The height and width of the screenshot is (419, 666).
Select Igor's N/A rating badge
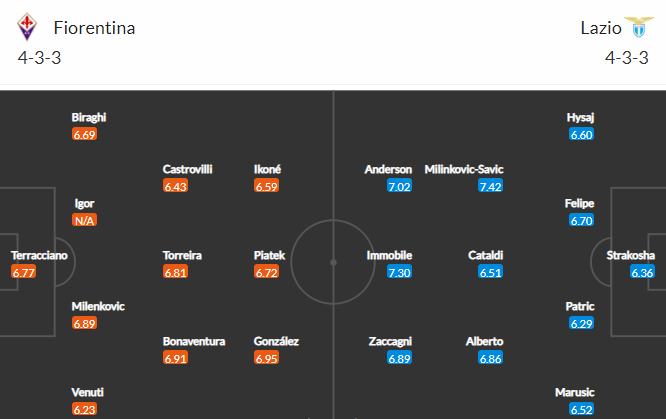(85, 220)
